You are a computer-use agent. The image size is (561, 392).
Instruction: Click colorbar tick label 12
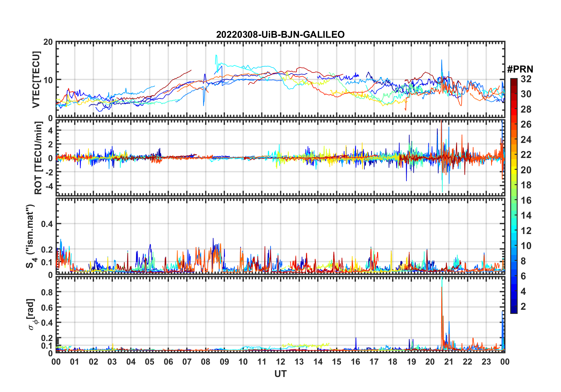tap(526, 231)
